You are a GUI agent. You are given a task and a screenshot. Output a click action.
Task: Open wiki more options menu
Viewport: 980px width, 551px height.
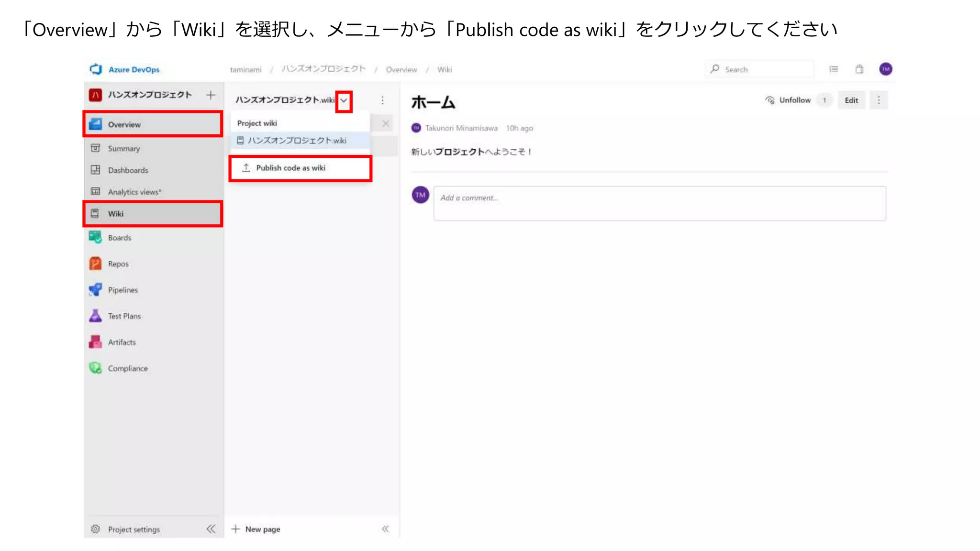tap(382, 100)
